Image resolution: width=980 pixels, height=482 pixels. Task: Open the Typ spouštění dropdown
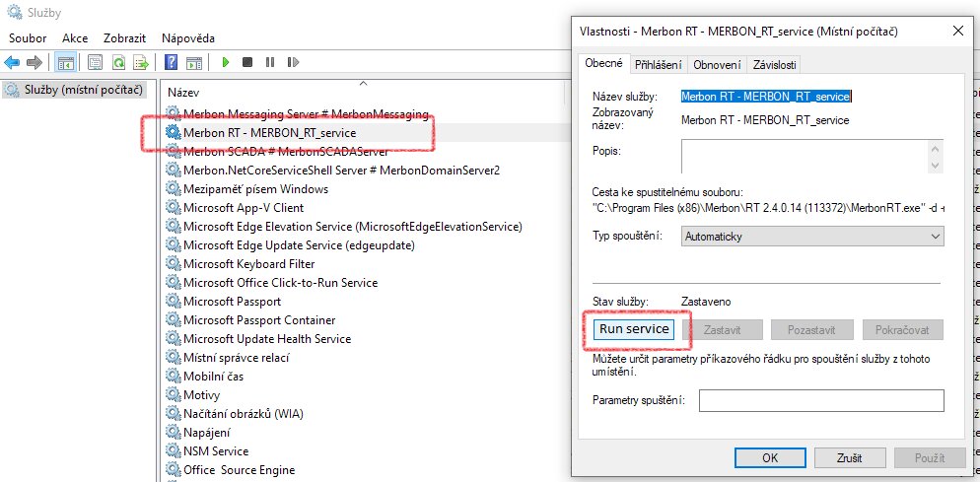811,237
